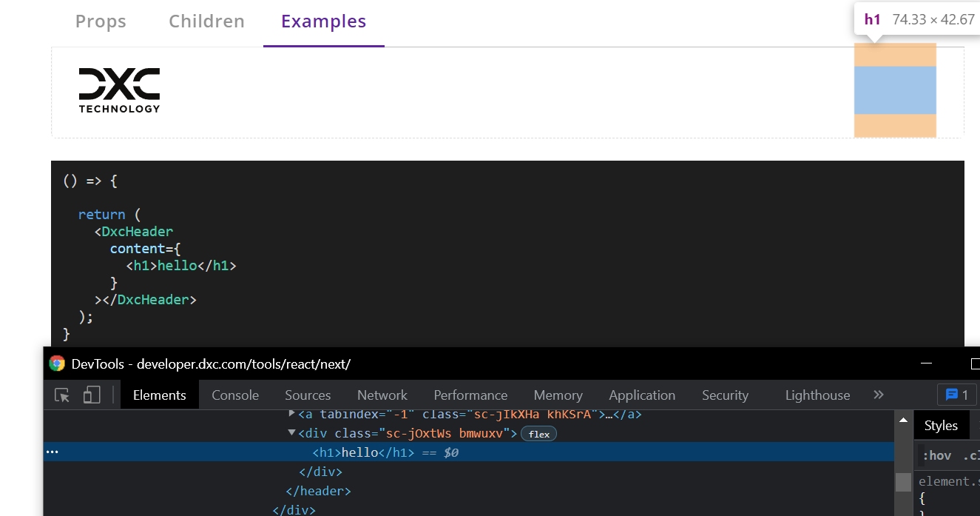Viewport: 980px width, 516px height.
Task: Toggle the :hov element state button
Action: (936, 455)
